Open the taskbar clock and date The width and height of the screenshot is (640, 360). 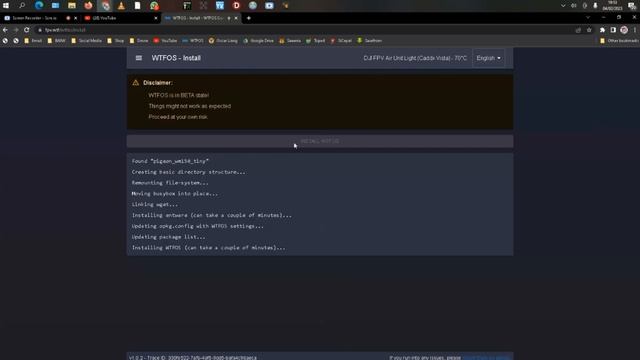click(x=612, y=6)
